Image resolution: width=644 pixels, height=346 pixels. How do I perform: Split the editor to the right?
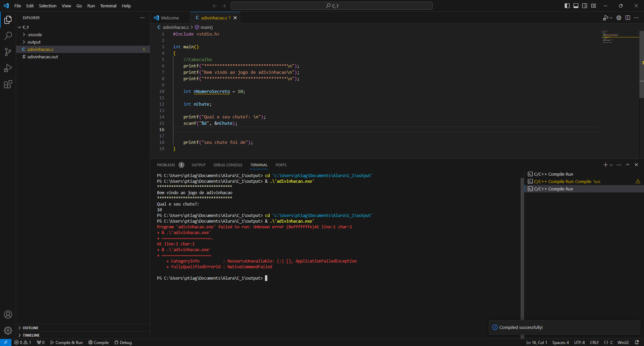click(x=628, y=18)
